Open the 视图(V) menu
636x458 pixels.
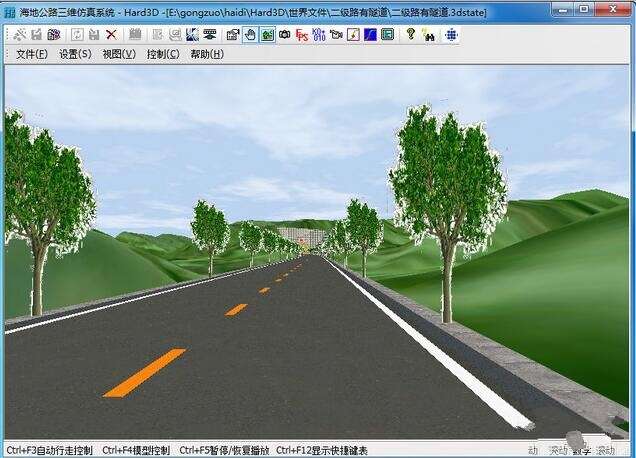tap(119, 54)
